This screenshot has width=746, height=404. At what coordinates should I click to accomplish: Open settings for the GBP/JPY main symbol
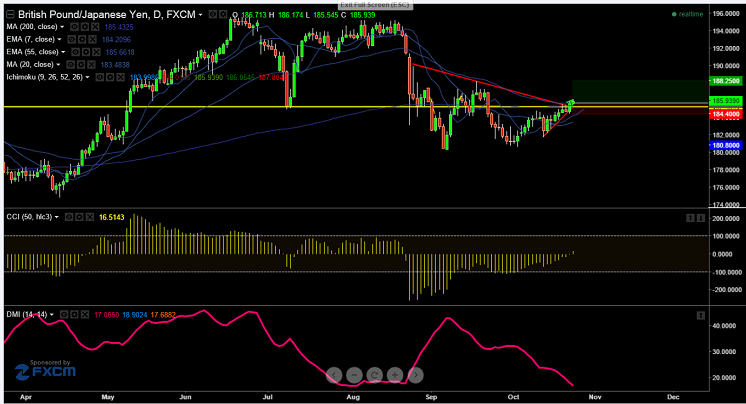coord(223,15)
